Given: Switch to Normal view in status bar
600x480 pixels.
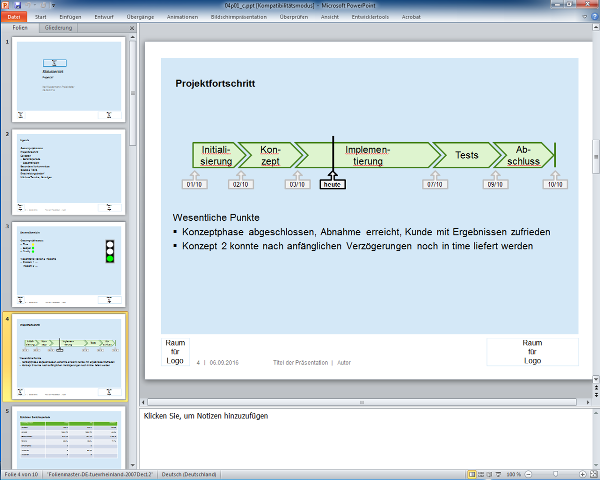Looking at the screenshot, I should pyautogui.click(x=472, y=474).
